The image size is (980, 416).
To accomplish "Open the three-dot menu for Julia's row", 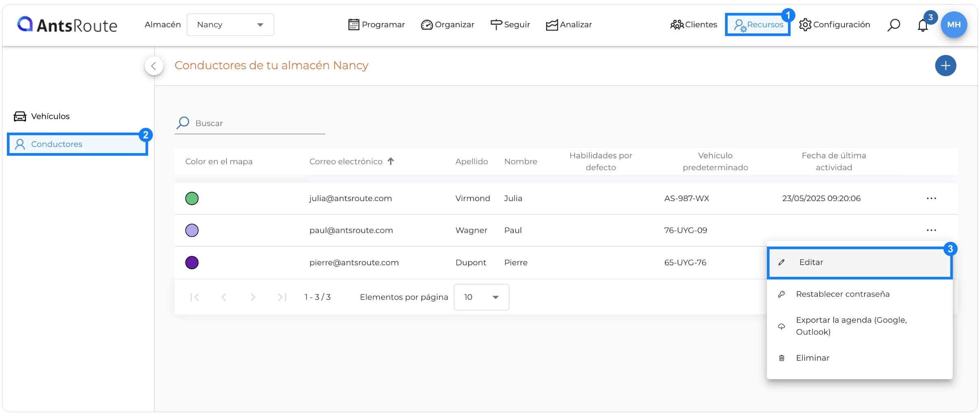I will 931,199.
